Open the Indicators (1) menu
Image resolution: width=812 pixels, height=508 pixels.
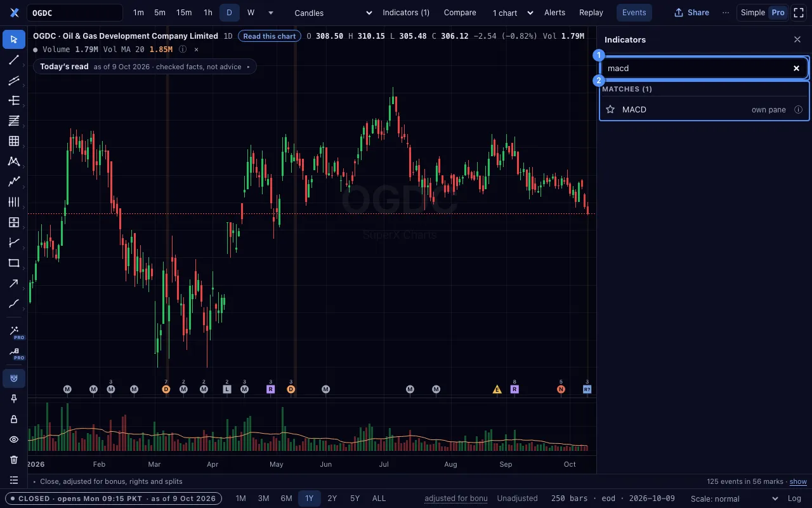[406, 13]
